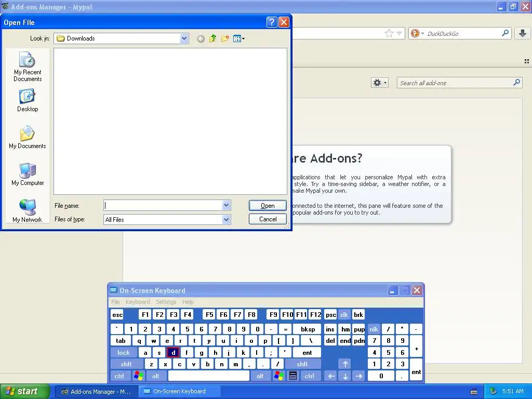Toggle the right alt key on keyboard
Viewport: 532px width, 399px height.
260,376
